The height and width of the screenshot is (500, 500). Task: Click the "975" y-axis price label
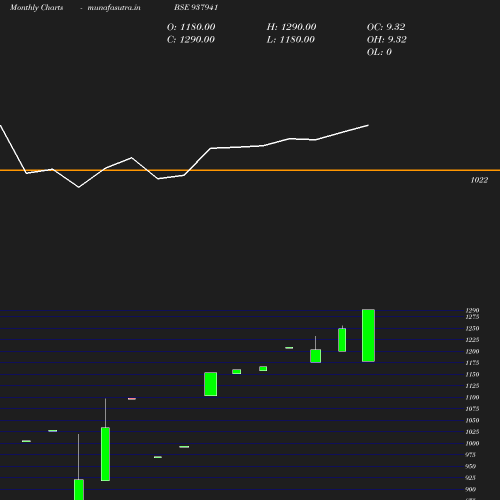tap(470, 455)
